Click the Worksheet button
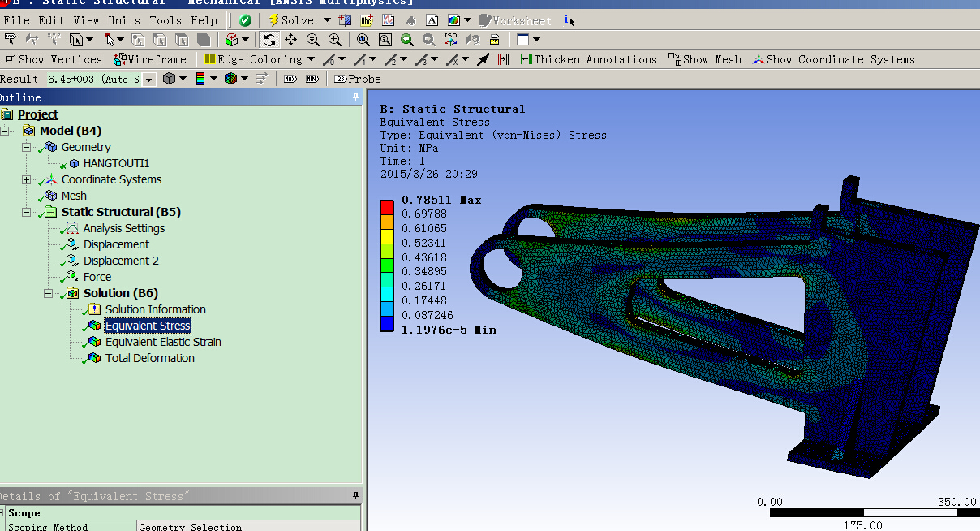Image resolution: width=980 pixels, height=531 pixels. 514,20
